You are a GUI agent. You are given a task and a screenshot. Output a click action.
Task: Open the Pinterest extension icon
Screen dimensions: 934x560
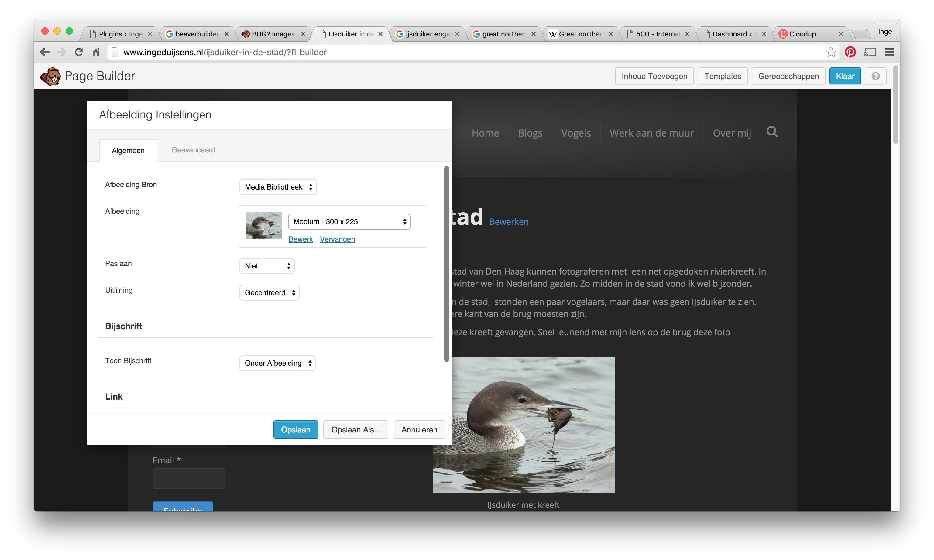tap(850, 52)
